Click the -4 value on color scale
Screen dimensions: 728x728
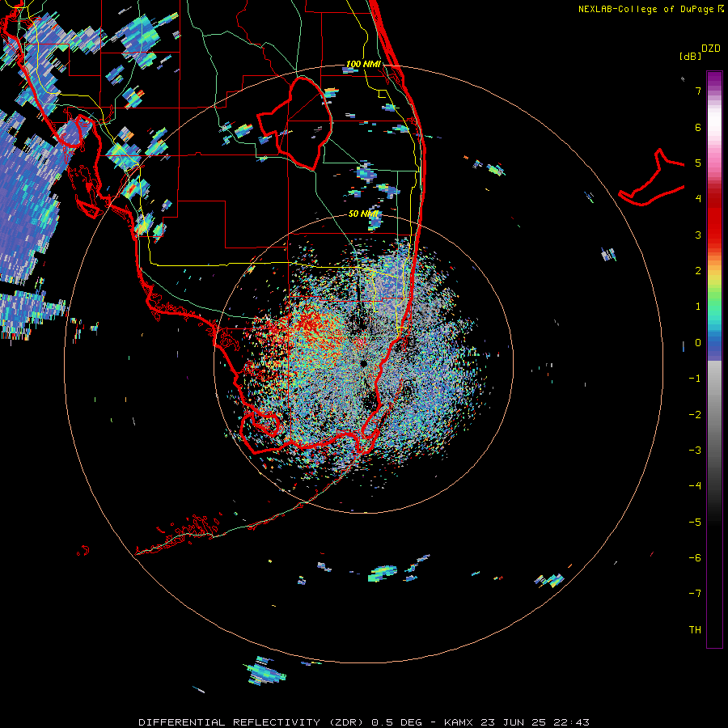[x=695, y=485]
